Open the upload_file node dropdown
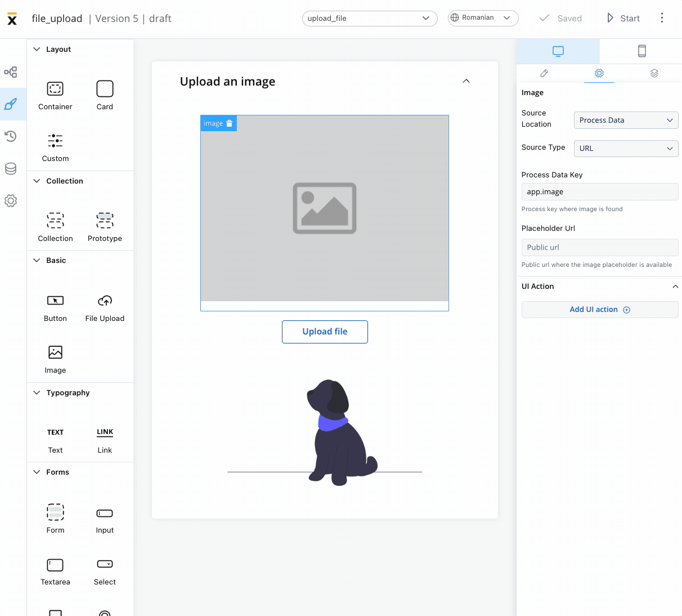Screen dimensions: 682x616 pos(370,18)
